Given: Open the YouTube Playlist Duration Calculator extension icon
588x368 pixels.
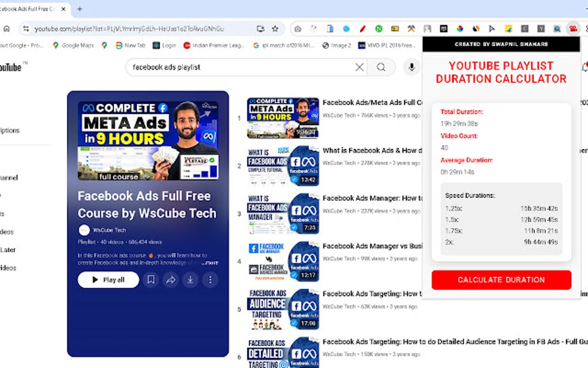Looking at the screenshot, I should 573,28.
